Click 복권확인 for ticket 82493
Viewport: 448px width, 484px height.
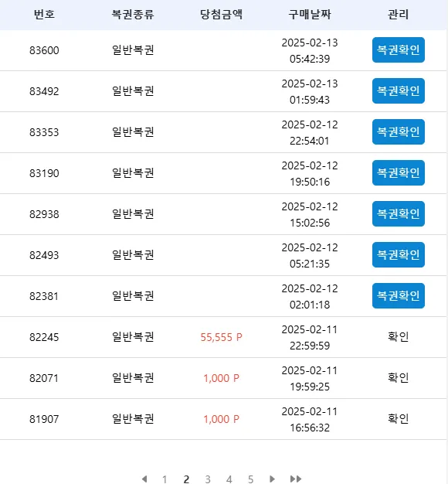click(x=399, y=254)
